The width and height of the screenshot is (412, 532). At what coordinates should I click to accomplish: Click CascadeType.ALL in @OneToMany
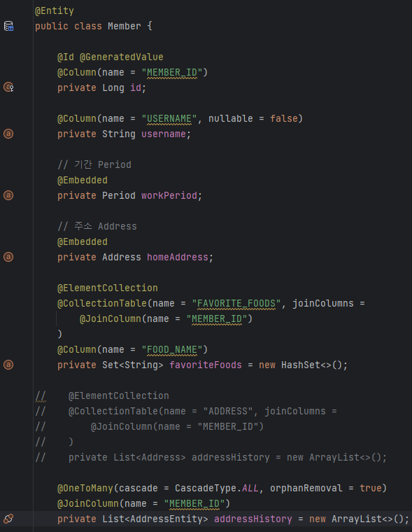coord(217,488)
